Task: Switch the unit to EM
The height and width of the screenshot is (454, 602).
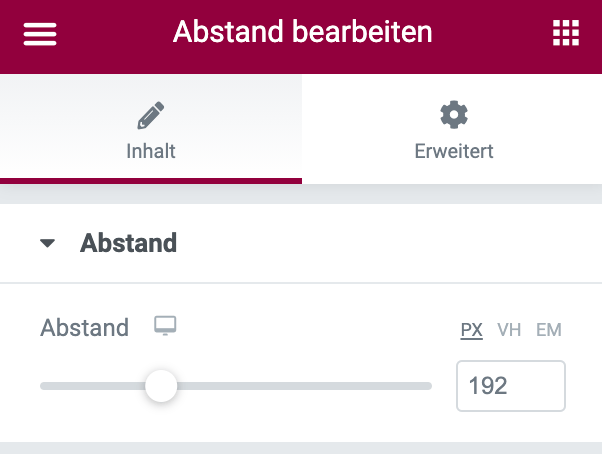Action: 549,329
